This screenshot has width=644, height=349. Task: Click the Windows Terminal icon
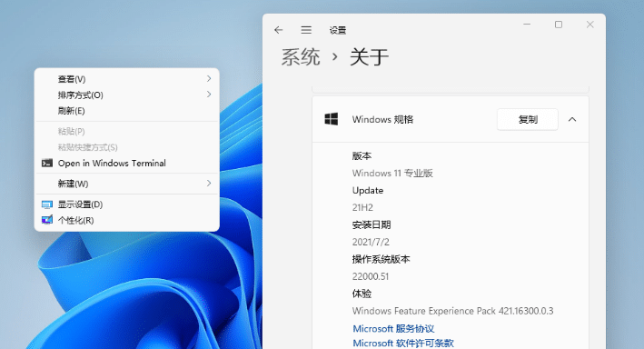pyautogui.click(x=47, y=164)
